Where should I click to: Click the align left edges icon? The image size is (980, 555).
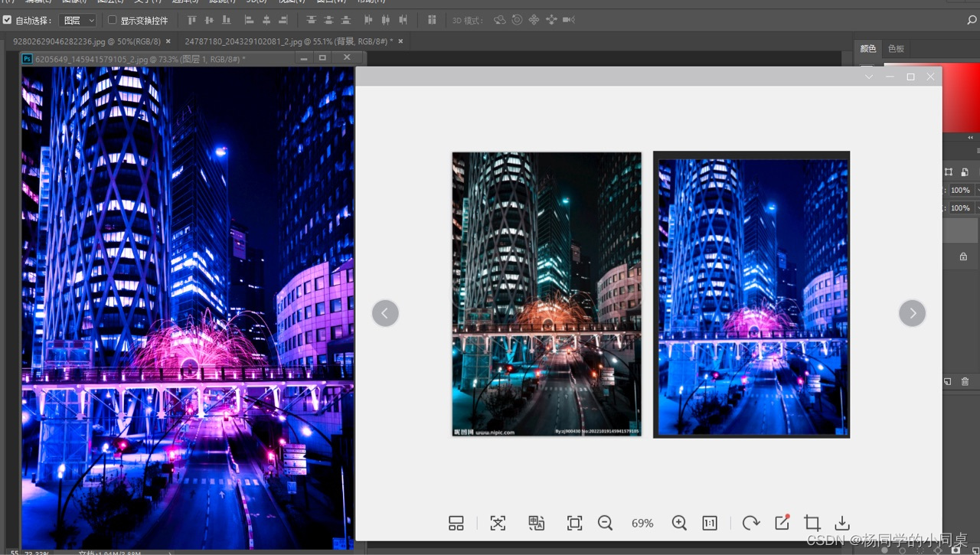tap(250, 20)
